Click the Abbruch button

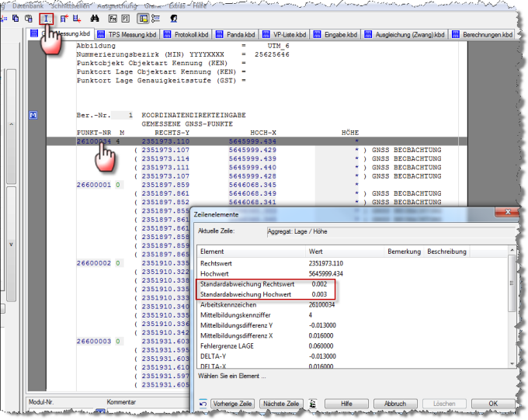click(x=395, y=404)
